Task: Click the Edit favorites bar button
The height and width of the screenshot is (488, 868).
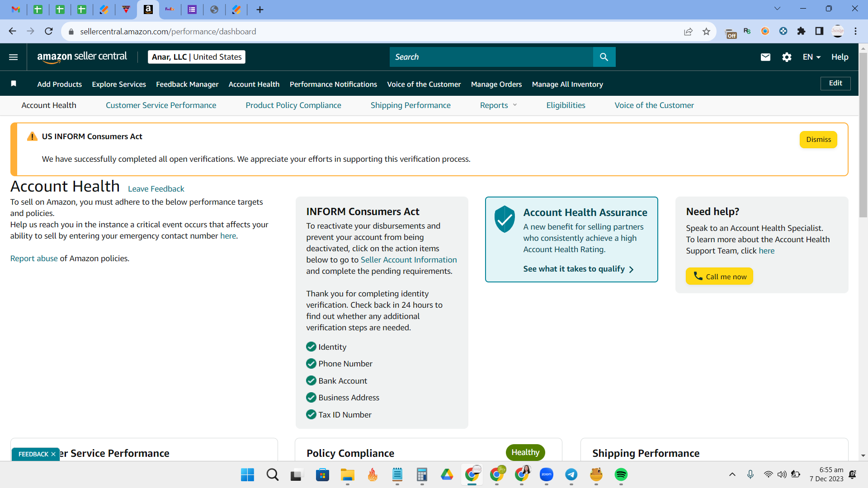Action: point(835,83)
